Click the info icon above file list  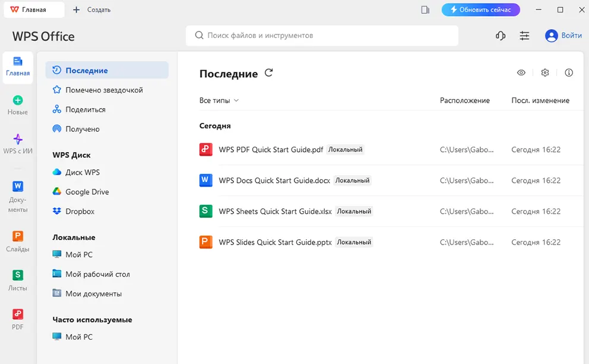tap(569, 72)
